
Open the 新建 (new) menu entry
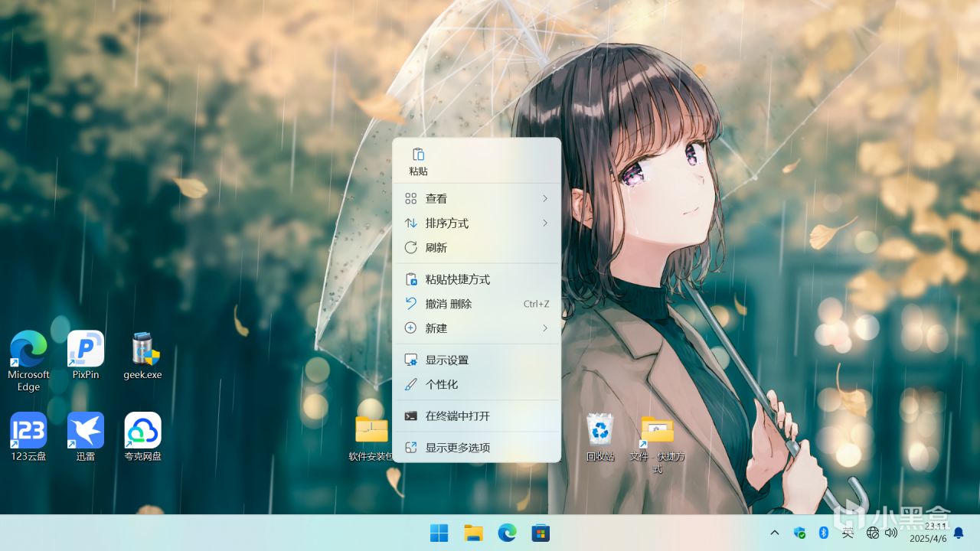(x=476, y=328)
